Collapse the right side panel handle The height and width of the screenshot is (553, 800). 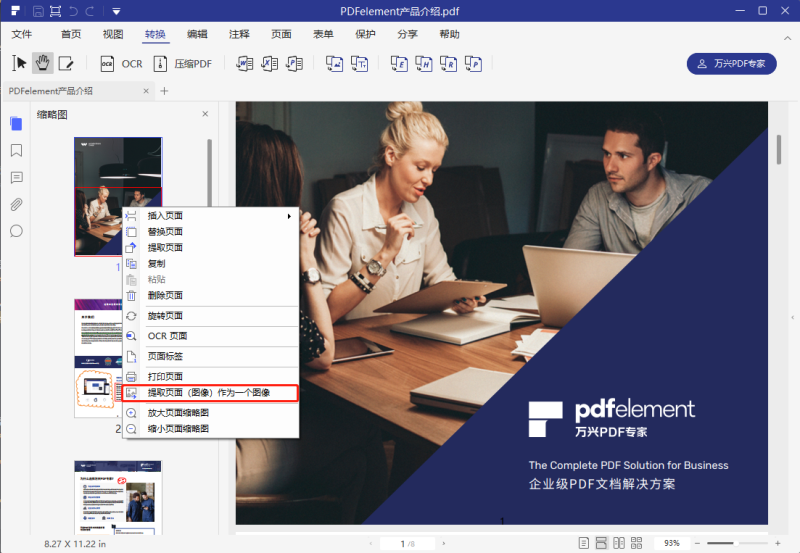(793, 317)
